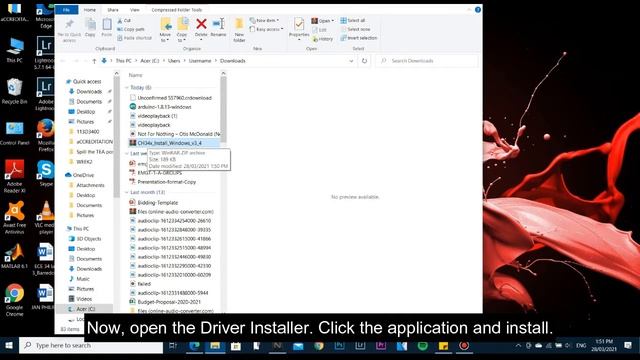Open Music in navigation pane

[x=83, y=279]
